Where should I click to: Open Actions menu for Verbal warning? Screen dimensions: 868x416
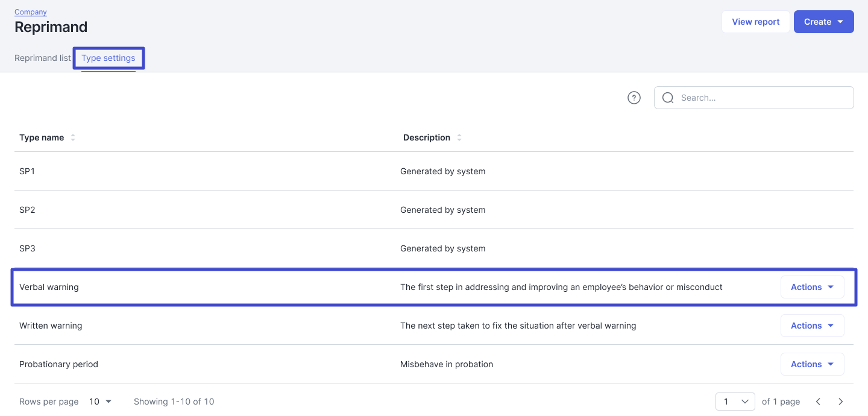(x=812, y=287)
